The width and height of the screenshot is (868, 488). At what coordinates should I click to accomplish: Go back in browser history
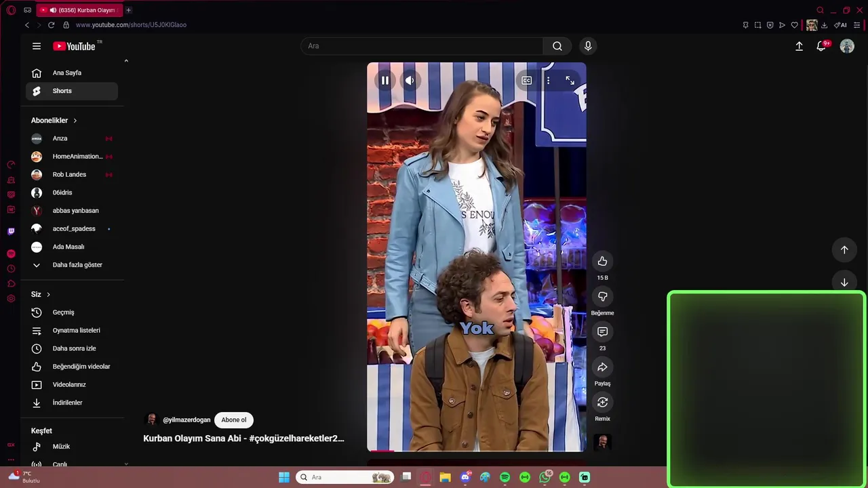27,25
